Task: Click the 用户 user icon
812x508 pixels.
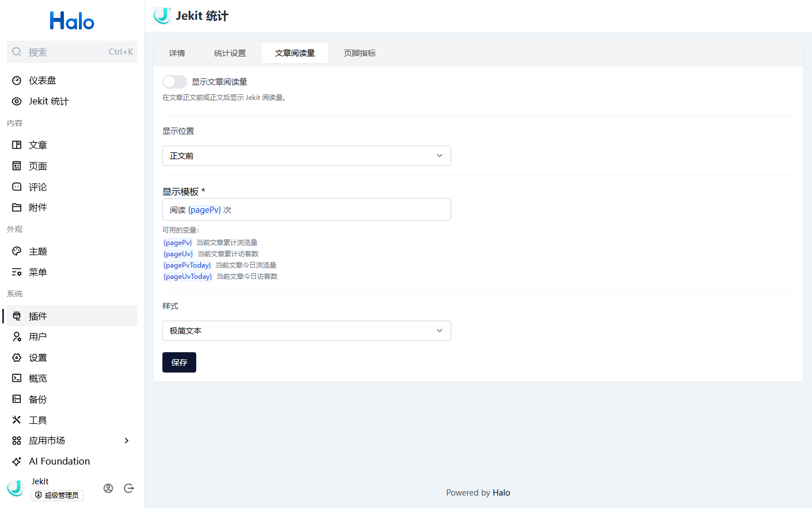Action: 17,337
